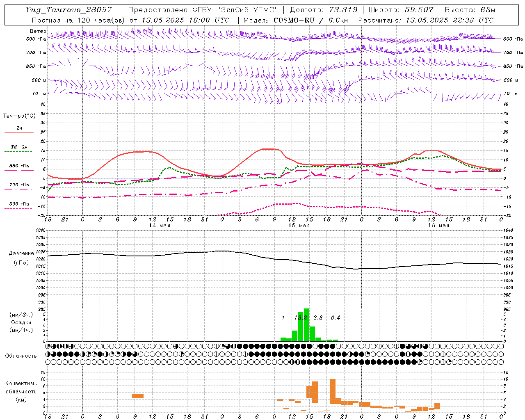Click the 3.3 precipitation value
The height and width of the screenshot is (420, 525).
click(318, 317)
